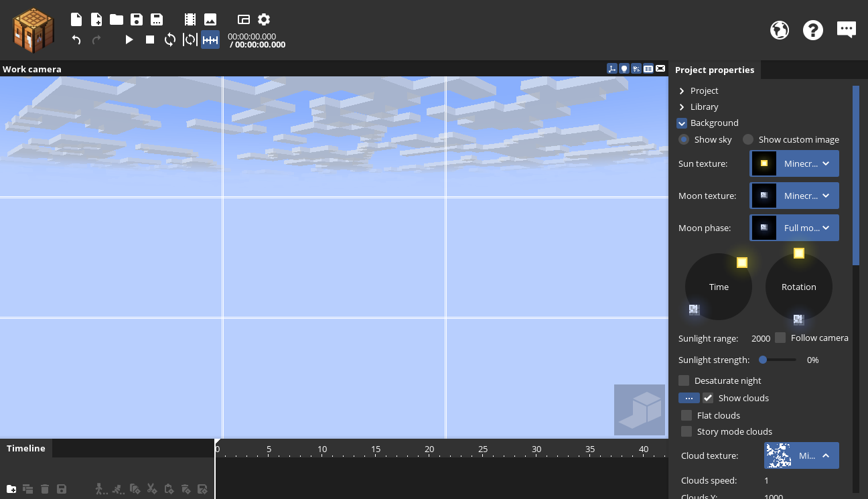Click the copy keyframes icon
This screenshot has width=868, height=499.
pyautogui.click(x=135, y=489)
